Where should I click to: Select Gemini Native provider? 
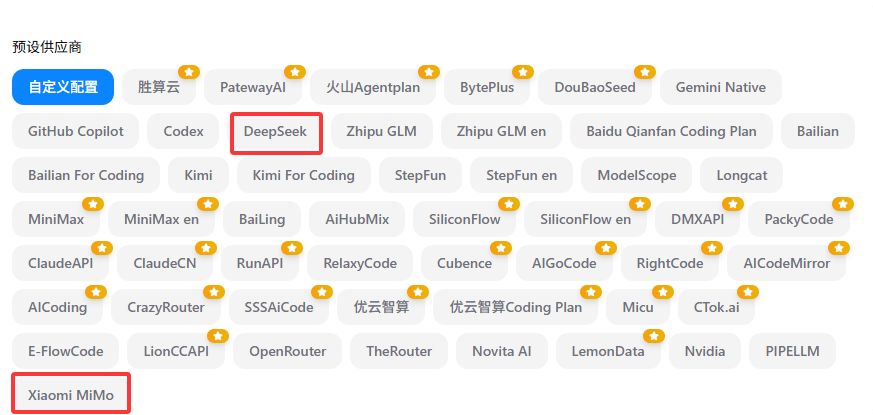pyautogui.click(x=720, y=87)
